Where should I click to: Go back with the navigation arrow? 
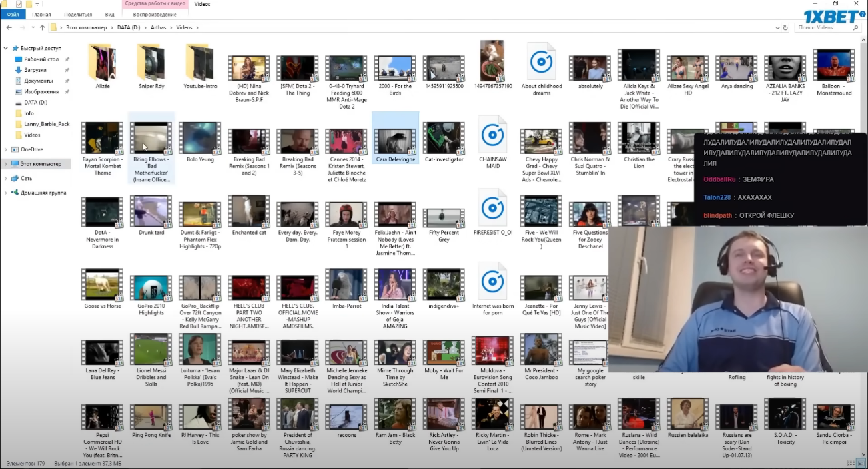point(9,27)
